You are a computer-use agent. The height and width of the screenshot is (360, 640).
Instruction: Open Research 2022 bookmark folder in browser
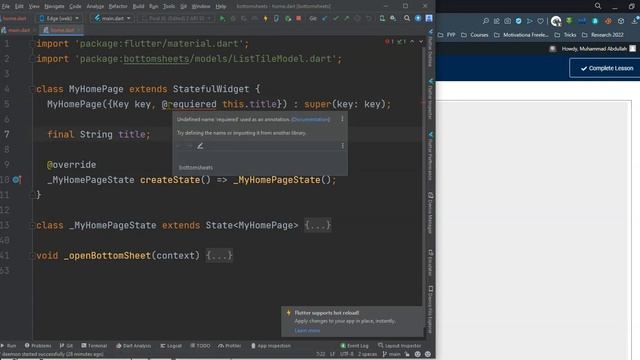tap(602, 35)
